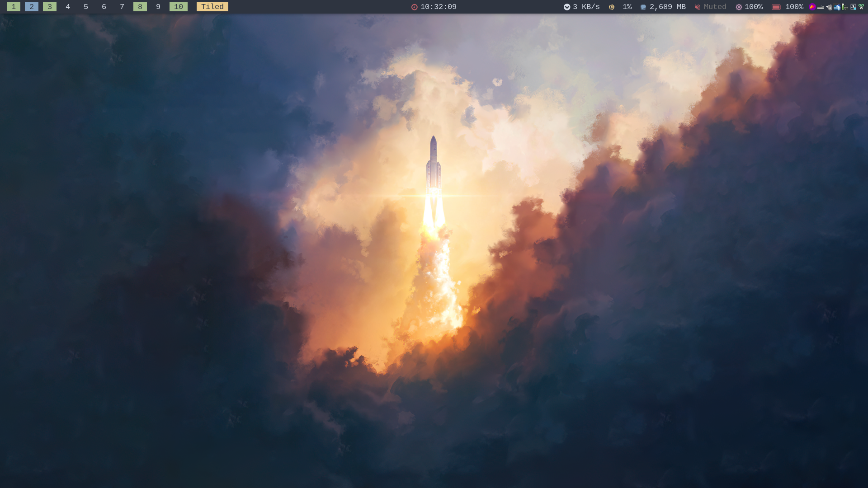Select empty workspace 5
Screen dimensions: 868x488
coord(86,7)
